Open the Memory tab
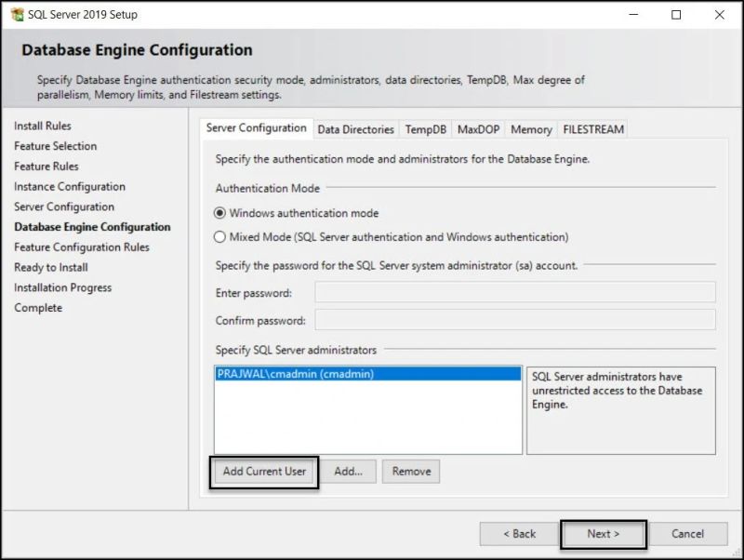744x560 pixels. [531, 130]
